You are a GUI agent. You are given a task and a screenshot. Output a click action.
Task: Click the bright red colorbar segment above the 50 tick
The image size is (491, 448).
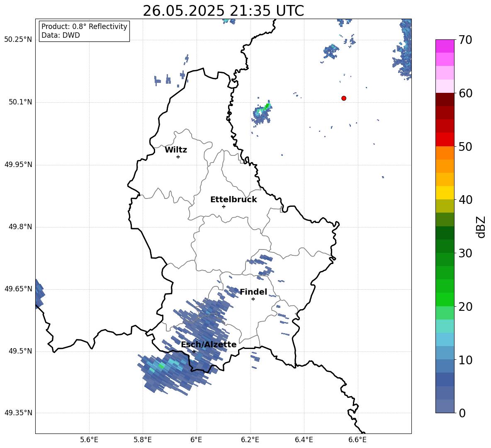[x=445, y=140]
